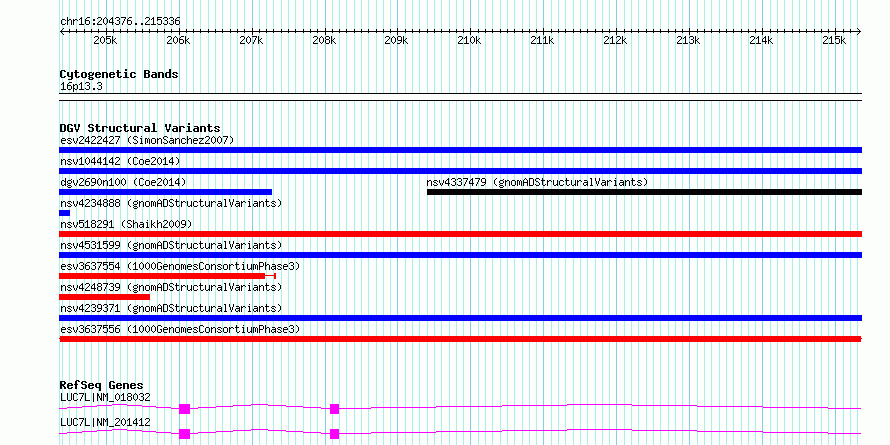Screen dimensions: 890x445
Task: Click the 214k ruler tick label
Action: point(761,41)
